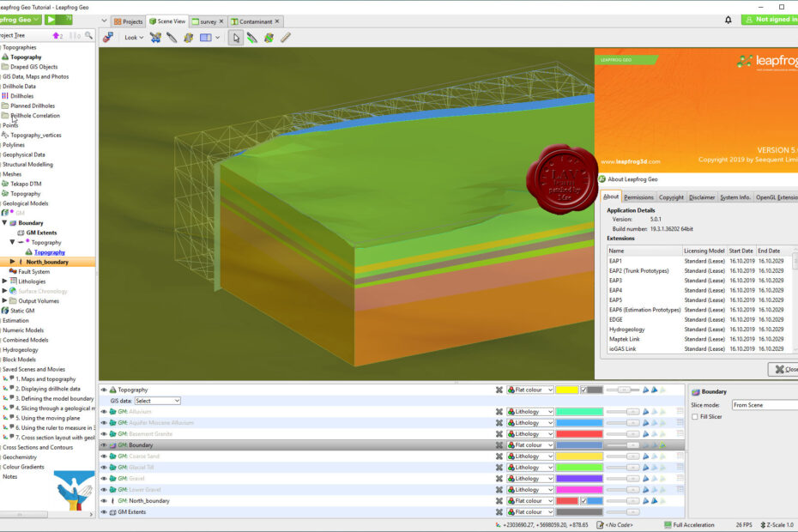Open the Permissions tab in About dialog
The height and width of the screenshot is (532, 798).
coord(638,197)
